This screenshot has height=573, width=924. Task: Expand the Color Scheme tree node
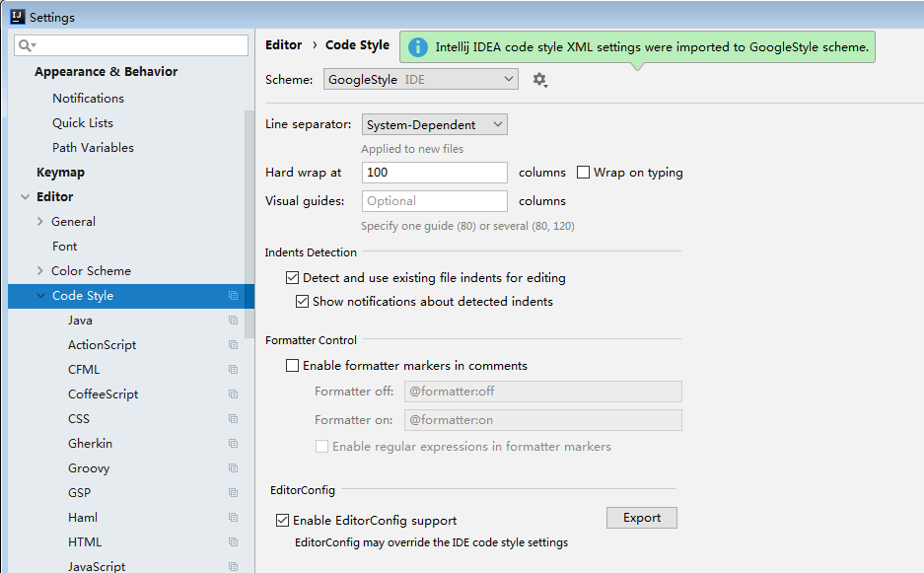tap(40, 271)
